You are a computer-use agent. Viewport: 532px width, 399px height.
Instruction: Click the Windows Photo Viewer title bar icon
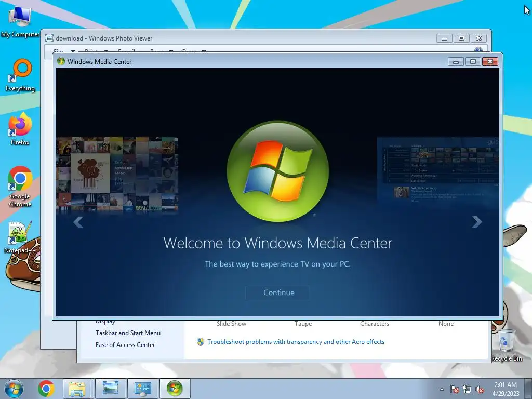(49, 38)
